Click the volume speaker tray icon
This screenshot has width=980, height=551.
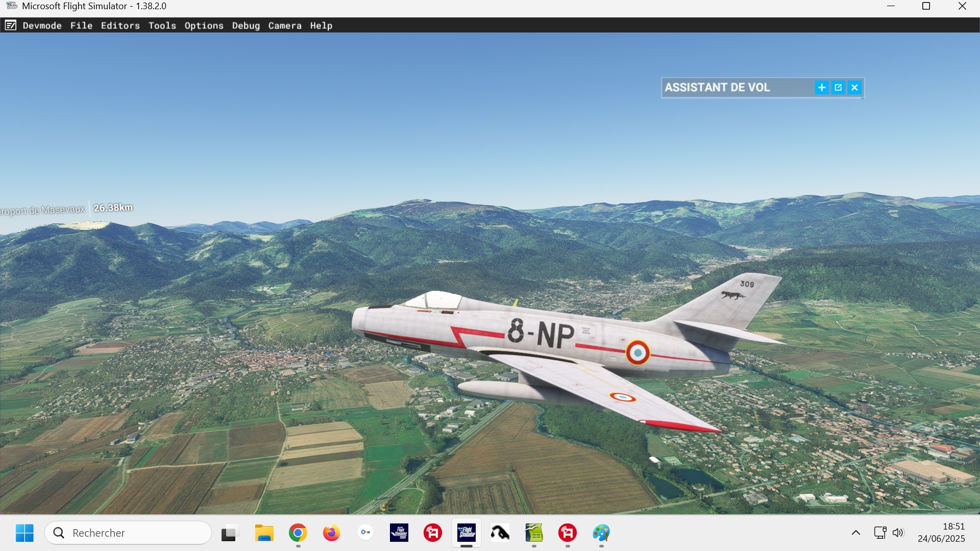898,533
